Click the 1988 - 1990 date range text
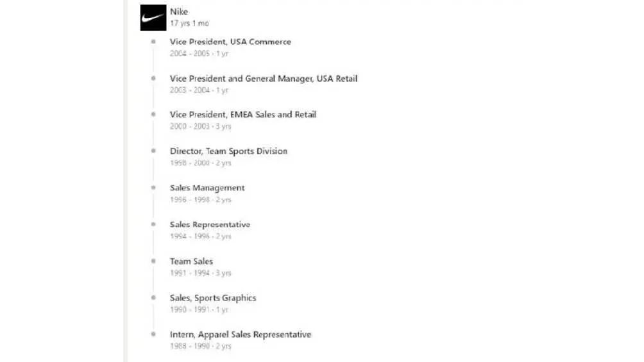644x362 pixels. 191,346
